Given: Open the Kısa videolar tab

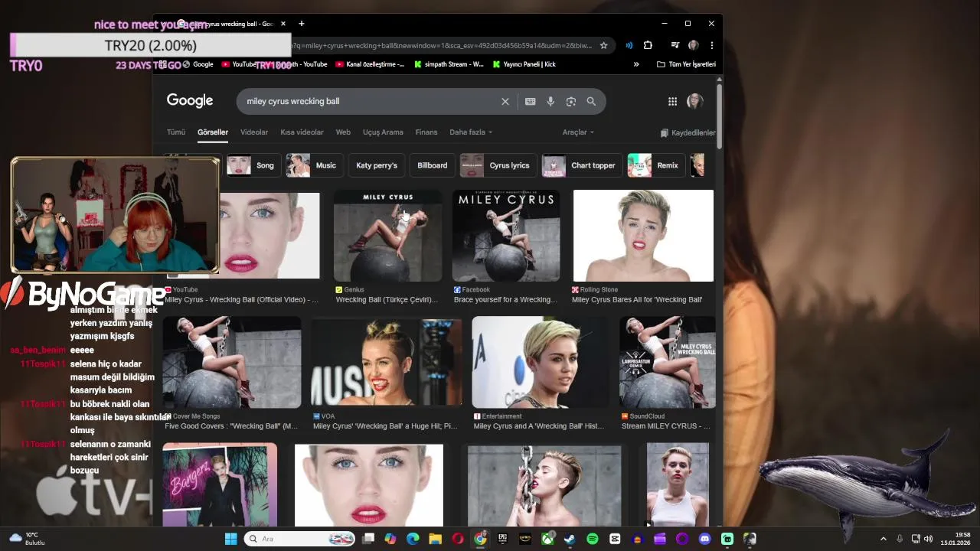Looking at the screenshot, I should click(x=302, y=132).
